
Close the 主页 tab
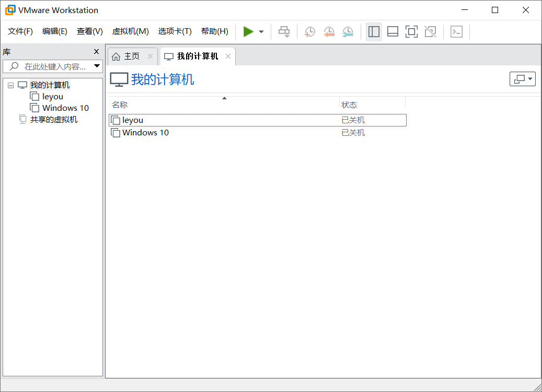150,56
